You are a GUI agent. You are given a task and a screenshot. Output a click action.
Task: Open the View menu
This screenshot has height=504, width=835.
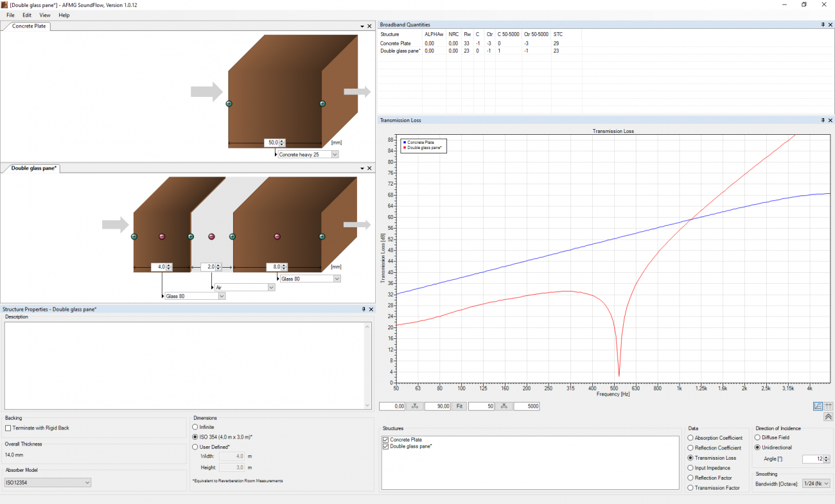pos(45,15)
